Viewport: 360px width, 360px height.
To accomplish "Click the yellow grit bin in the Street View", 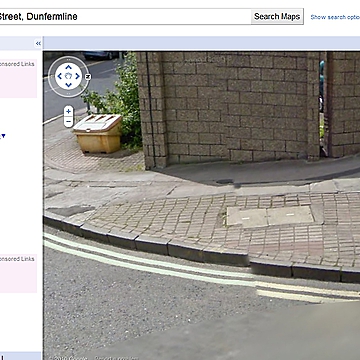I will click(97, 134).
